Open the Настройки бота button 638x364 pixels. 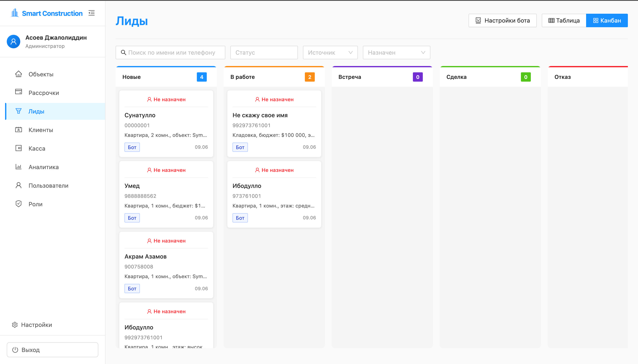point(503,20)
